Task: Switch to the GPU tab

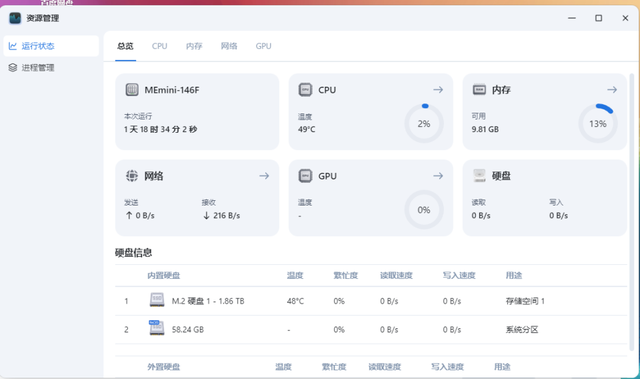Action: pyautogui.click(x=264, y=46)
